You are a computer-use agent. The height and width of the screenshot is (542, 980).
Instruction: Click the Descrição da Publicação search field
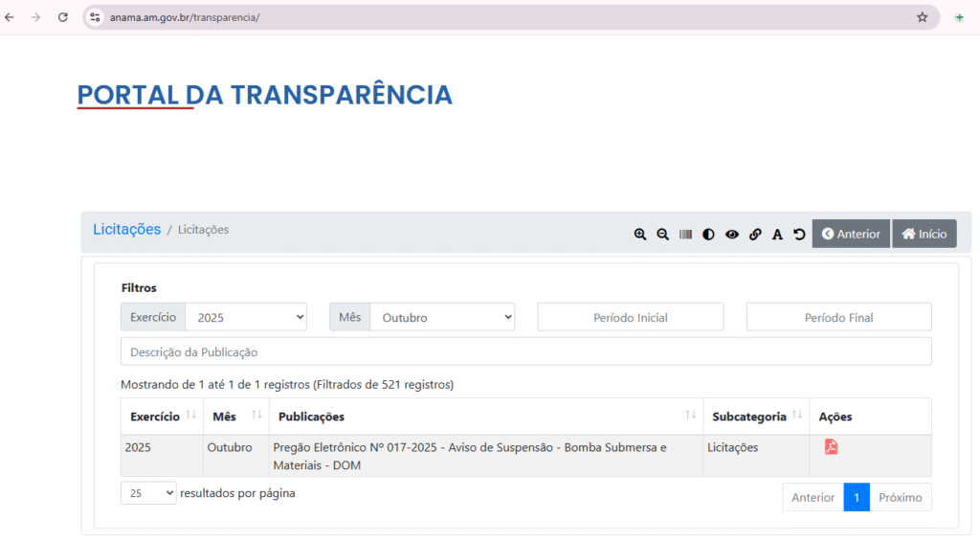(x=525, y=351)
